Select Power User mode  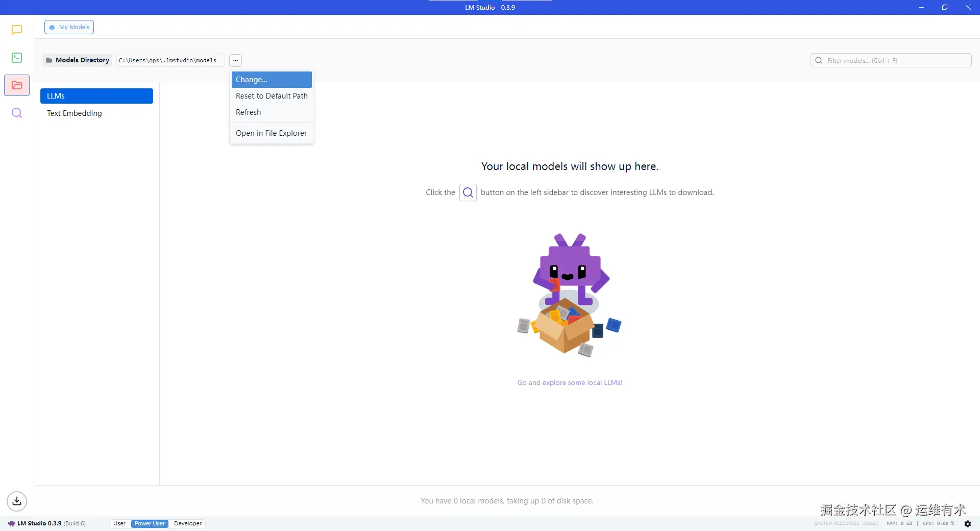coord(150,523)
